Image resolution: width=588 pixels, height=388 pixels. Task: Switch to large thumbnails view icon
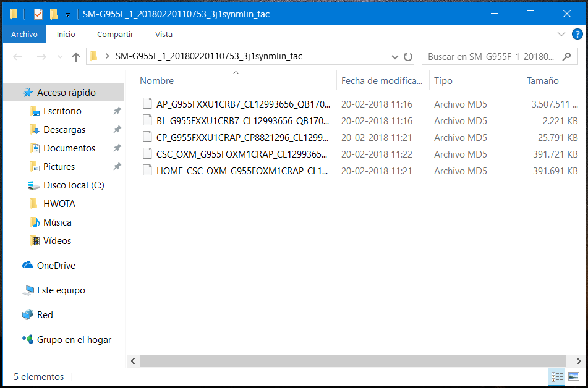[574, 376]
